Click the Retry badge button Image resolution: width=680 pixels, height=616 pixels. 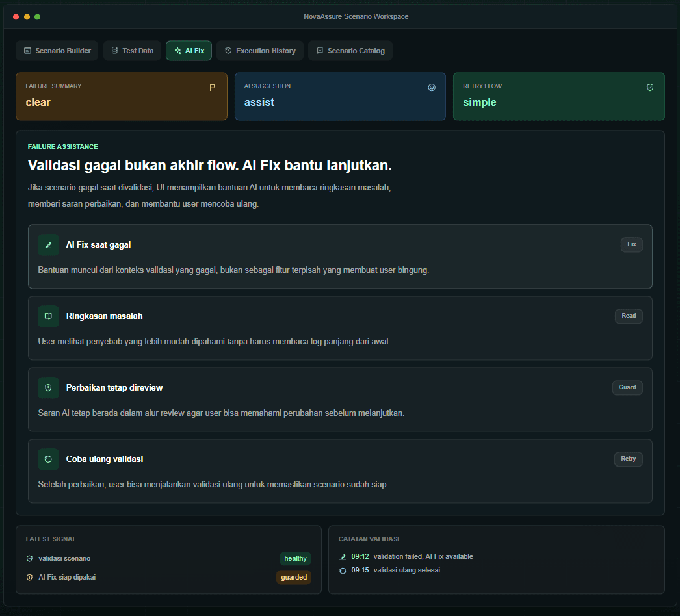click(x=629, y=459)
